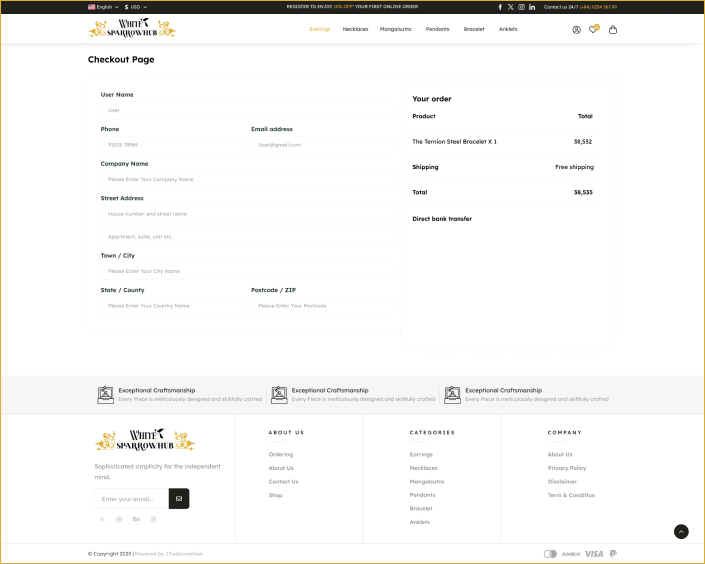Focus the User Name input field
Viewport: 705px width, 564px height.
(x=245, y=110)
